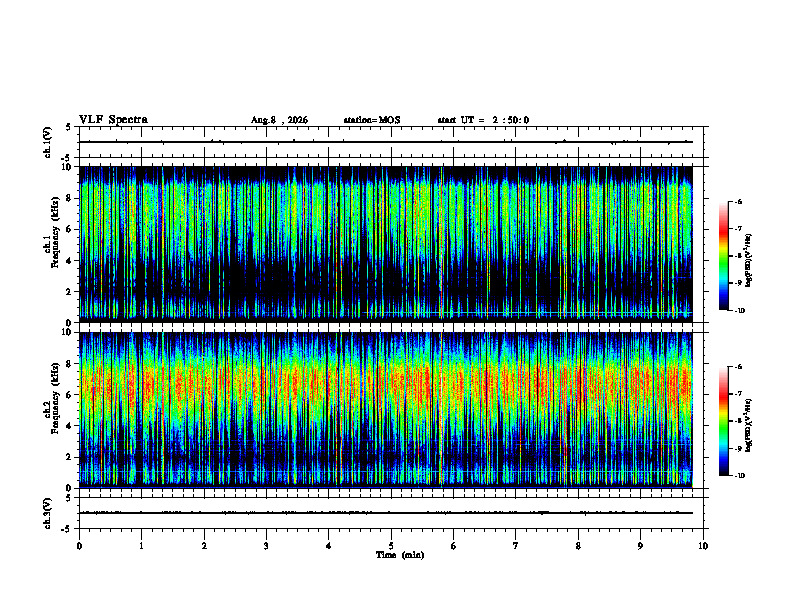The width and height of the screenshot is (792, 612).
Task: Click the ch.2 spectrogram color bar
Action: click(723, 421)
